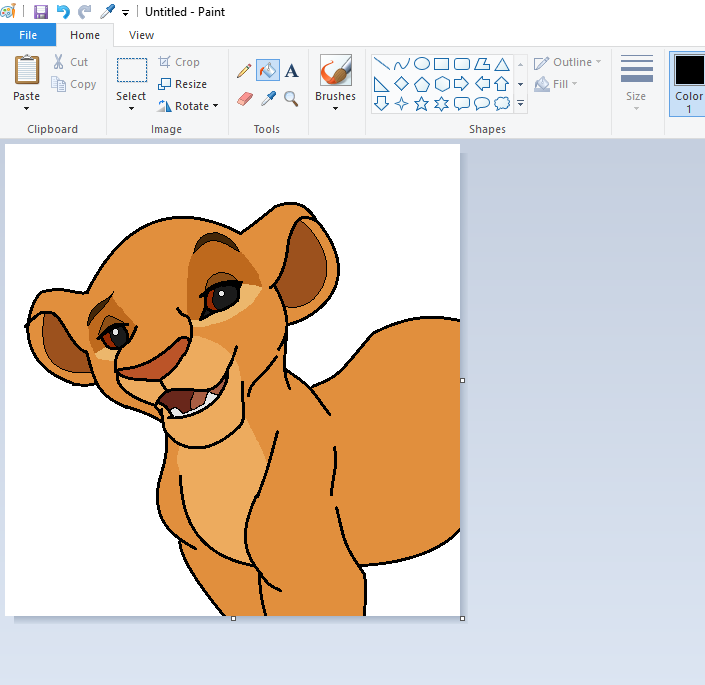Screen dimensions: 705x685
Task: Choose the Oval shape
Action: coord(422,64)
